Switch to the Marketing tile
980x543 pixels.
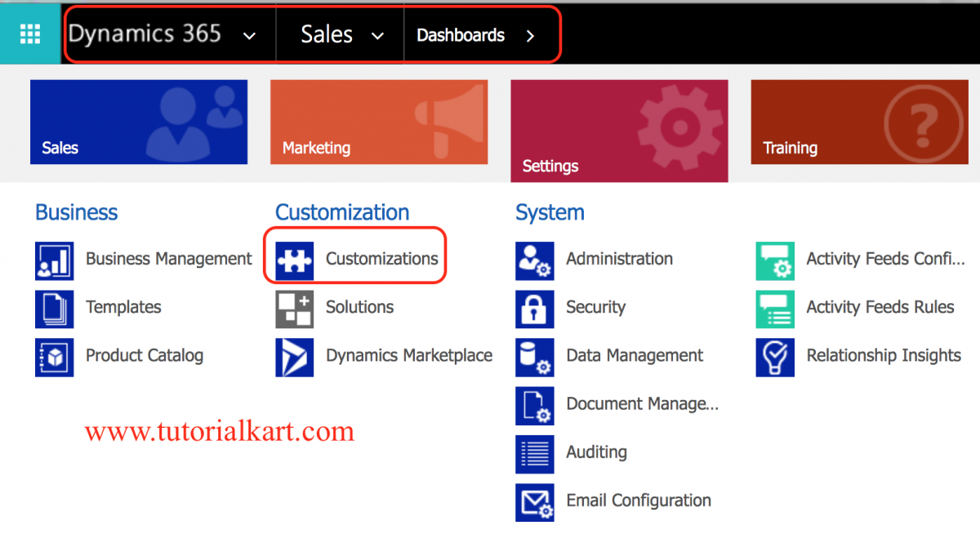[379, 122]
